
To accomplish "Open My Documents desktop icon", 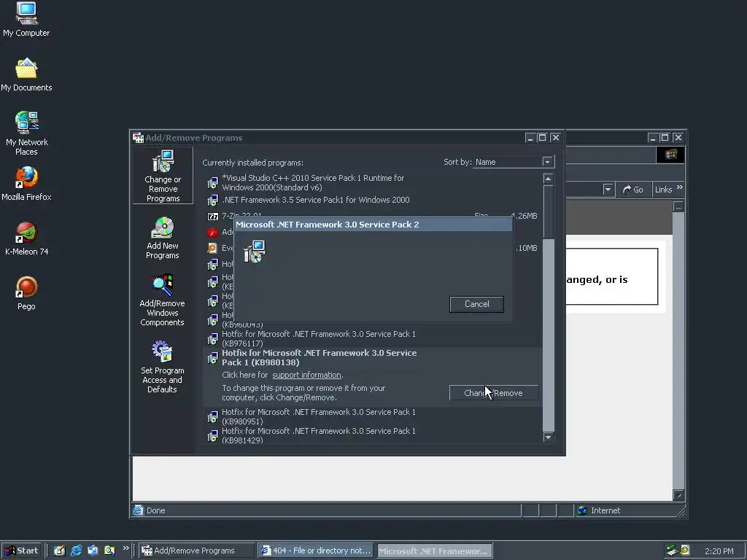I will tap(26, 74).
